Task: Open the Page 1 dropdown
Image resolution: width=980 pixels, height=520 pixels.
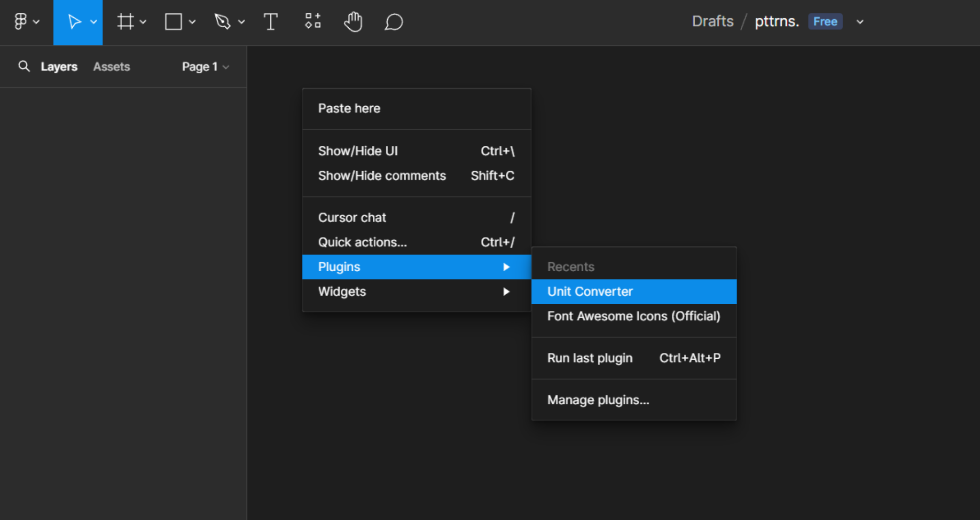Action: (x=204, y=66)
